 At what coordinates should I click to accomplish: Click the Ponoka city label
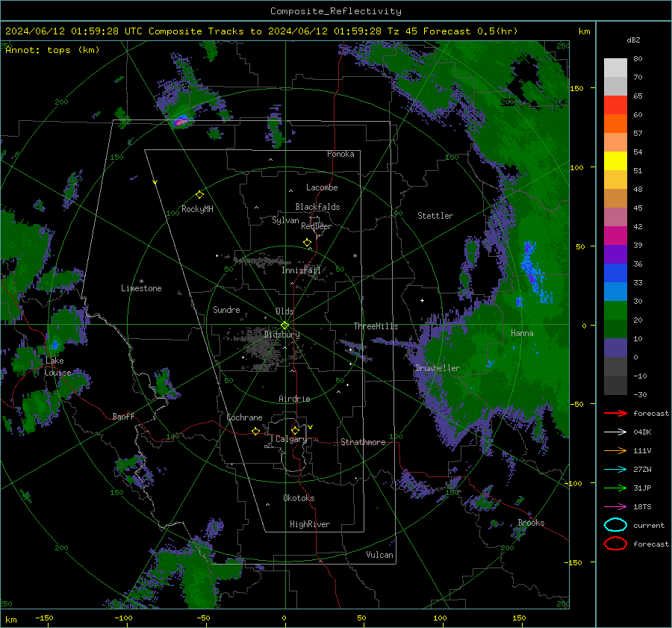[340, 154]
